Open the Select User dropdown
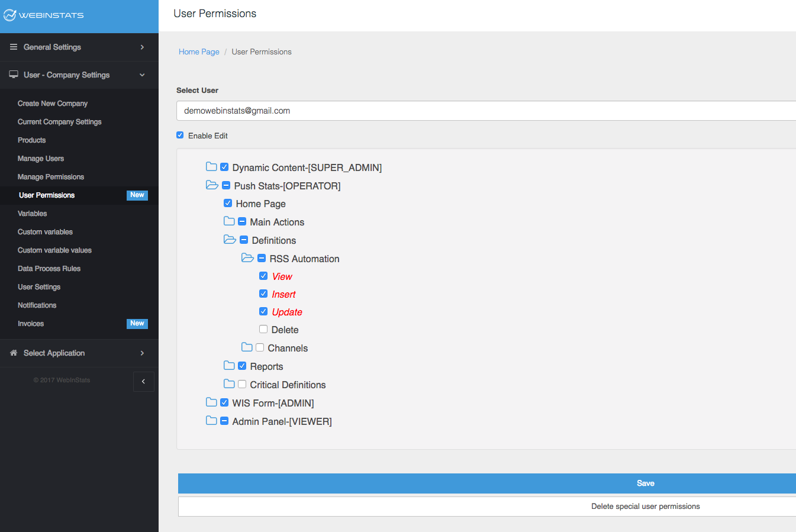 [x=486, y=111]
